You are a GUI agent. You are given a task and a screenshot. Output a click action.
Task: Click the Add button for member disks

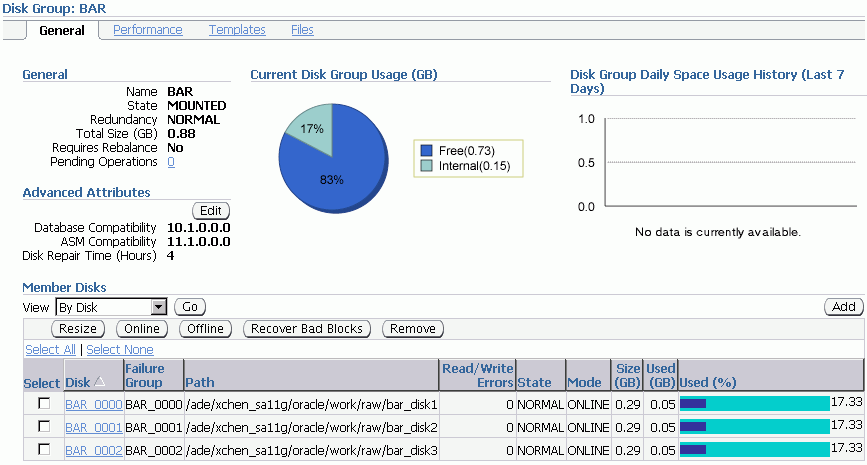[x=844, y=307]
